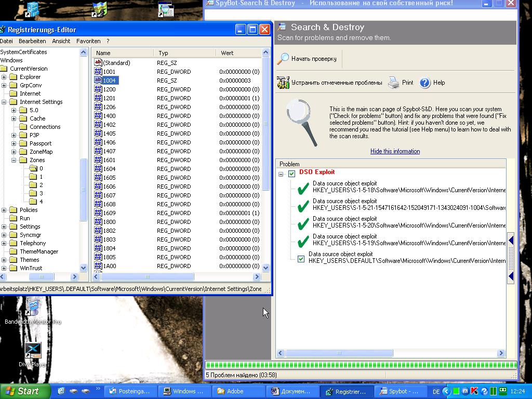Switch to the Spybot taskbar button
This screenshot has height=399, width=532.
(x=401, y=391)
